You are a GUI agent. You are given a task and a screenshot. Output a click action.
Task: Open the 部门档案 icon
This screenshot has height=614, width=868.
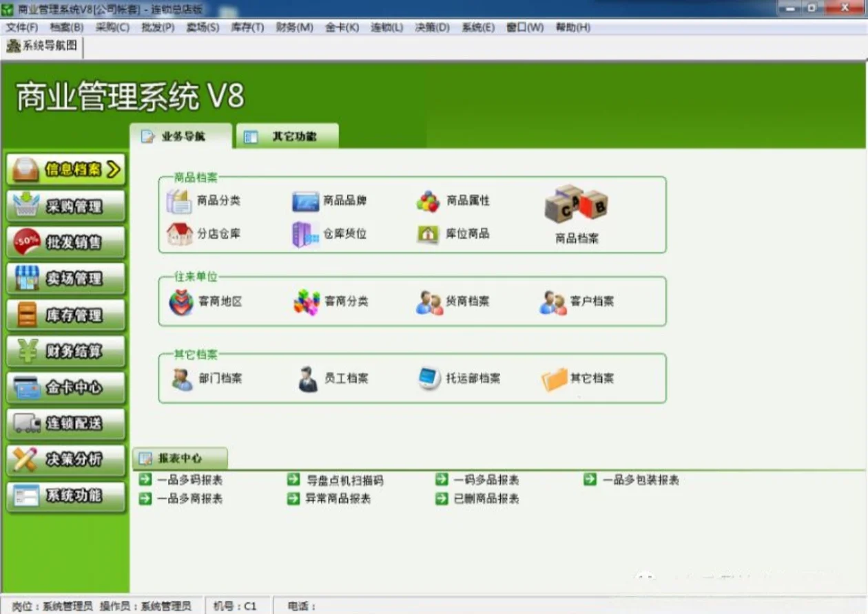click(x=183, y=379)
